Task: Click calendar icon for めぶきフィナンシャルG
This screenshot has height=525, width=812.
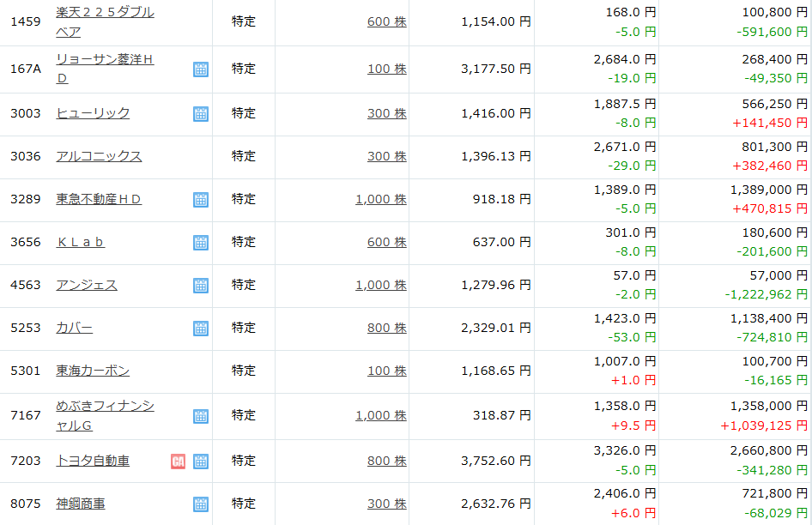Action: tap(201, 416)
